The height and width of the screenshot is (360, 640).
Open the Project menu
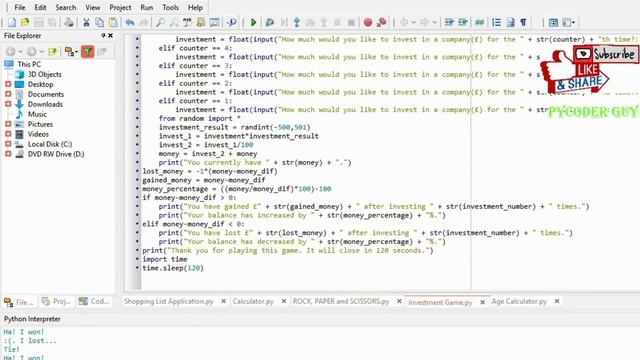pyautogui.click(x=120, y=7)
